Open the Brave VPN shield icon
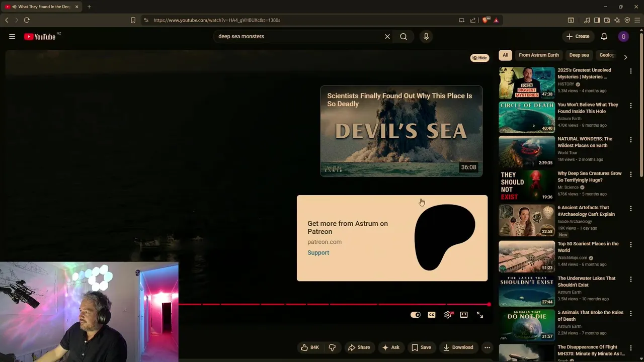644x362 pixels. (x=627, y=20)
